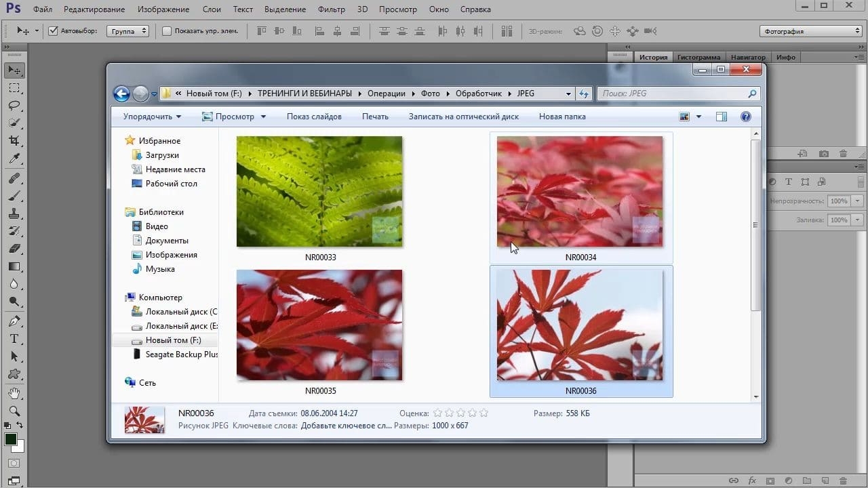Select the Dodge tool

coord(14,302)
